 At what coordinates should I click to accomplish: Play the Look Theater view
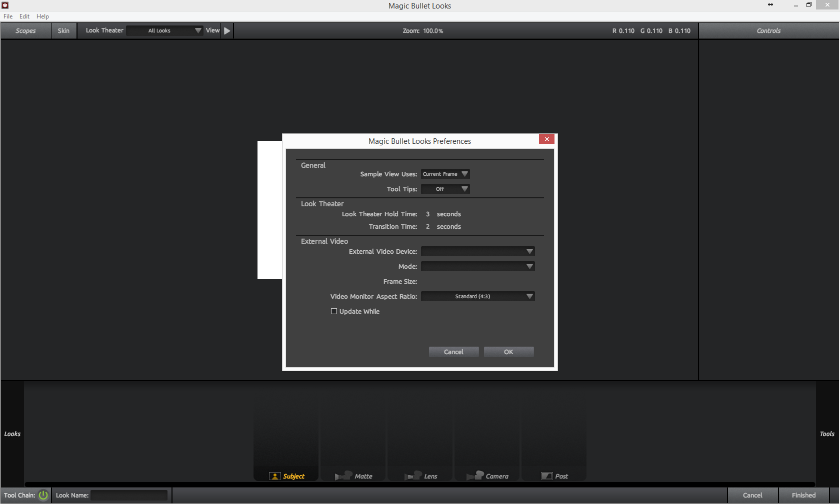point(227,30)
